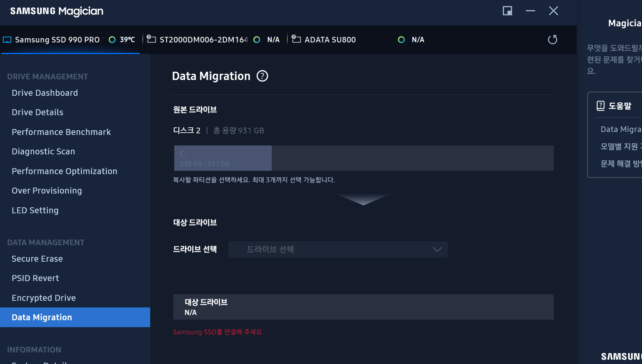Click the Samsung SSD 990 PRO drive icon

7,40
